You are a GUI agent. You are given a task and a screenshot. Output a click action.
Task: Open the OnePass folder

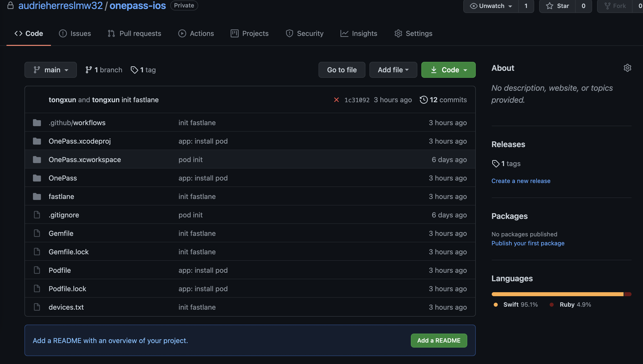[x=63, y=178]
